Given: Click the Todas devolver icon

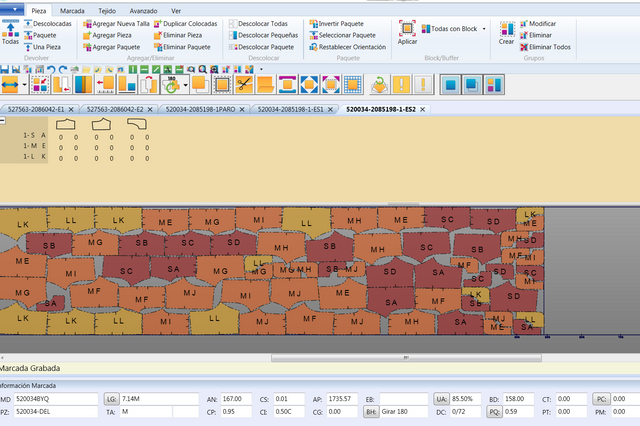Looking at the screenshot, I should point(10,32).
